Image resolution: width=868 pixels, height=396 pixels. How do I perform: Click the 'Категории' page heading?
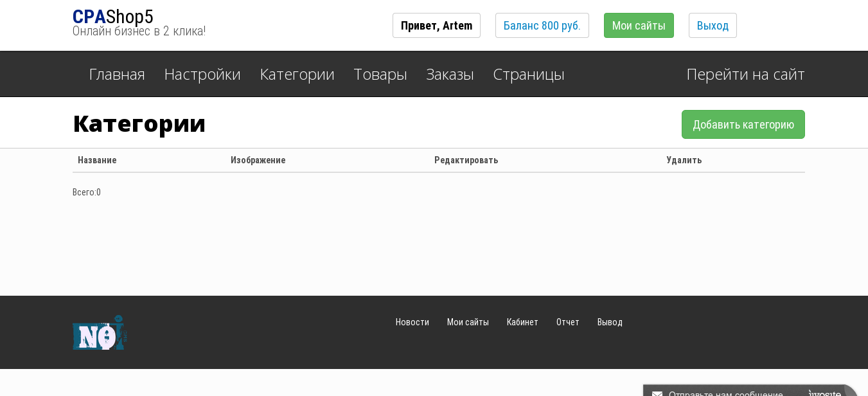[139, 123]
